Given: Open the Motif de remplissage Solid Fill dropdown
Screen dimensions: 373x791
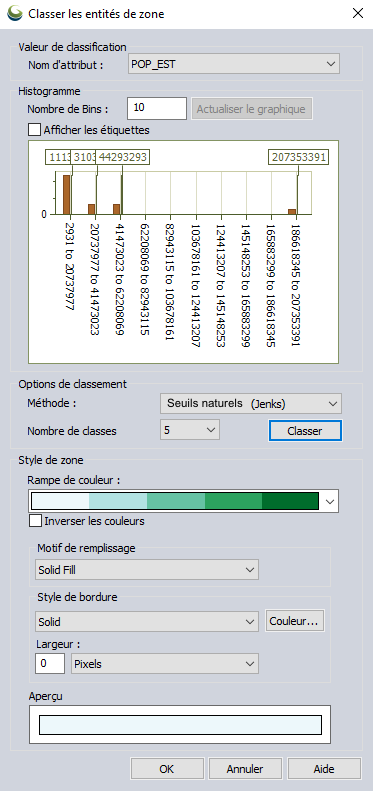Looking at the screenshot, I should (147, 570).
